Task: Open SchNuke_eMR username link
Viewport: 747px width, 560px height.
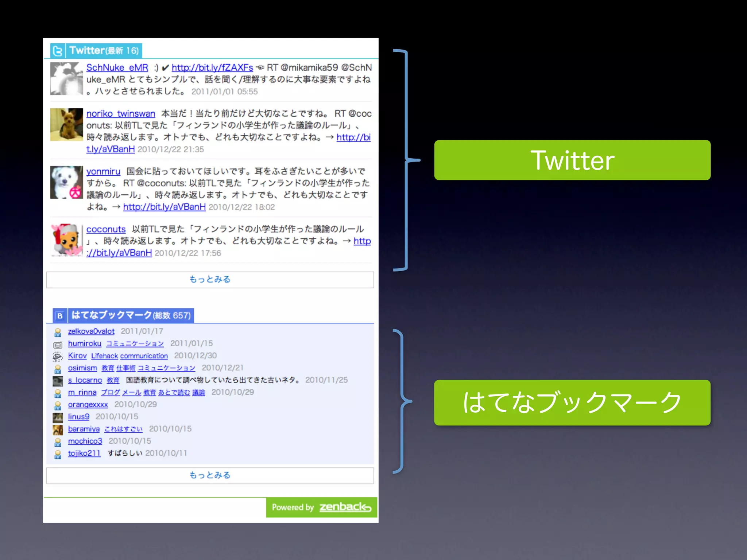Action: (x=117, y=68)
